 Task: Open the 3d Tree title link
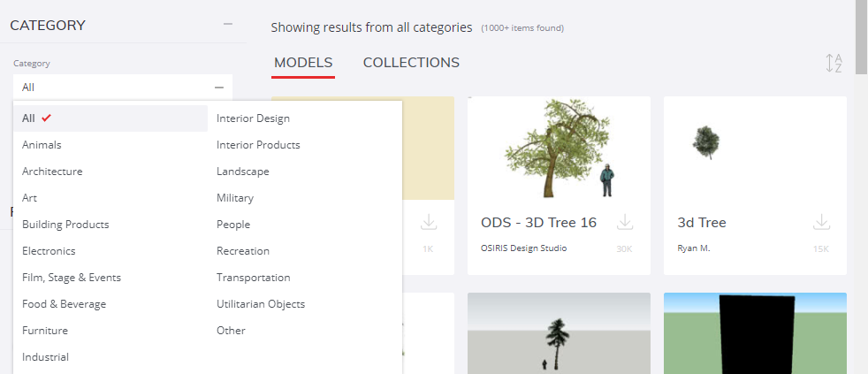point(702,223)
